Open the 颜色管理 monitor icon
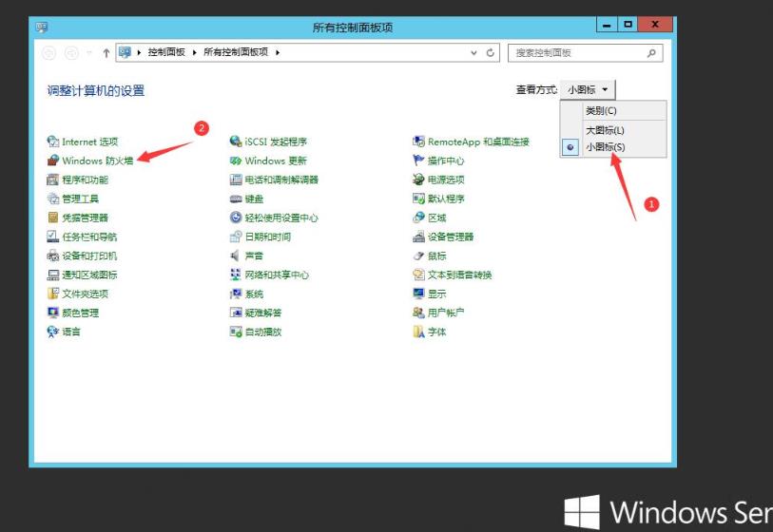This screenshot has width=773, height=532. click(52, 313)
